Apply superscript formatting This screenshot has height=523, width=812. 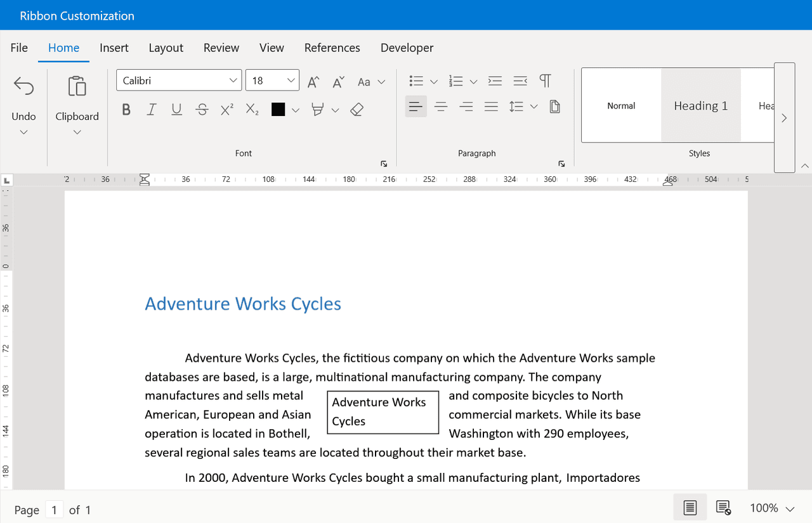click(227, 110)
